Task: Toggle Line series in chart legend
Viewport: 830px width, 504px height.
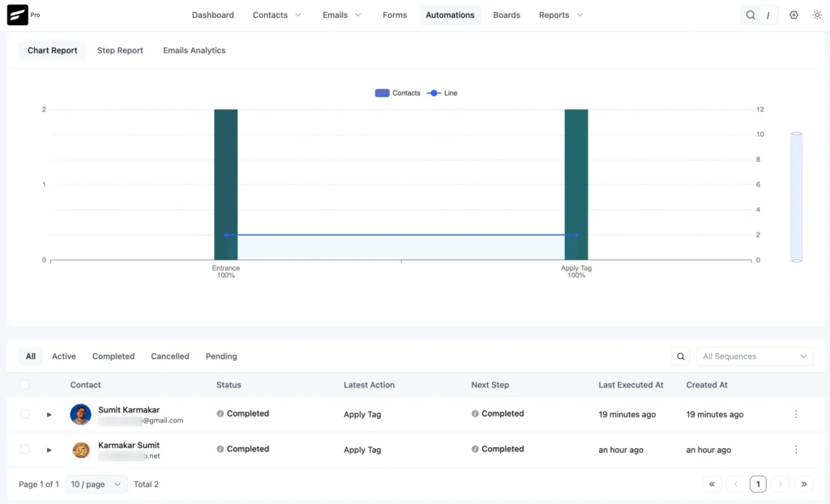Action: (x=442, y=93)
